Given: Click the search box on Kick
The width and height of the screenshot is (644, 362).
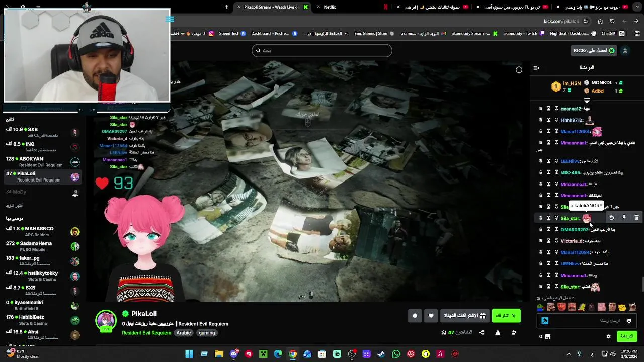Looking at the screenshot, I should click(322, 50).
